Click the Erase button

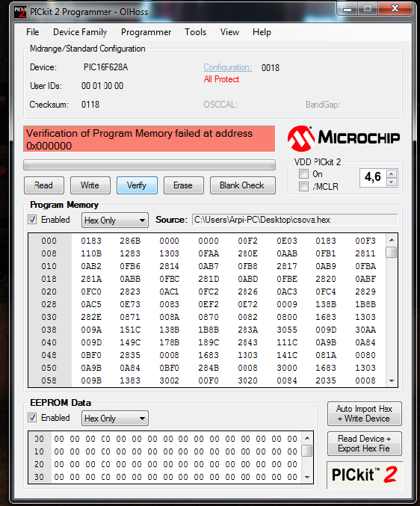(x=184, y=185)
